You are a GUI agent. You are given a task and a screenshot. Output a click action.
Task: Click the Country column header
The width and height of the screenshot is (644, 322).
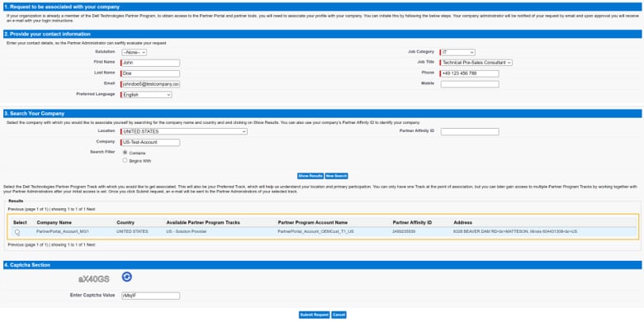pyautogui.click(x=125, y=223)
